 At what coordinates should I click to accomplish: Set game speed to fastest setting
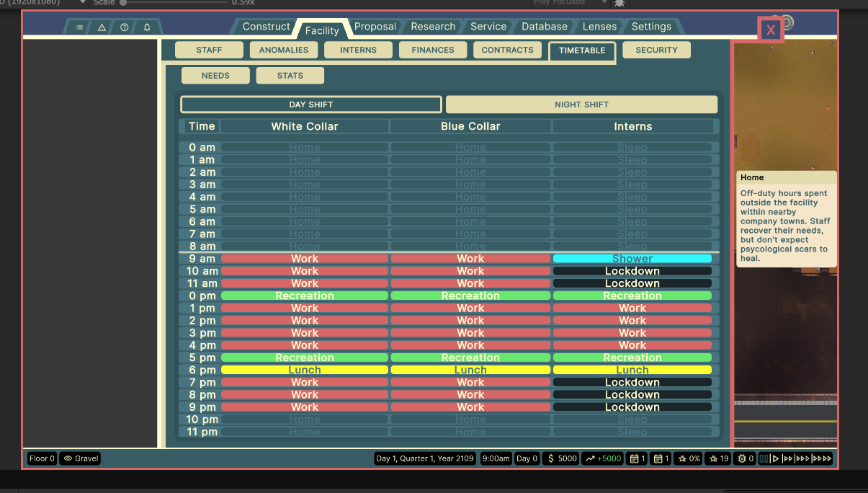pyautogui.click(x=823, y=458)
